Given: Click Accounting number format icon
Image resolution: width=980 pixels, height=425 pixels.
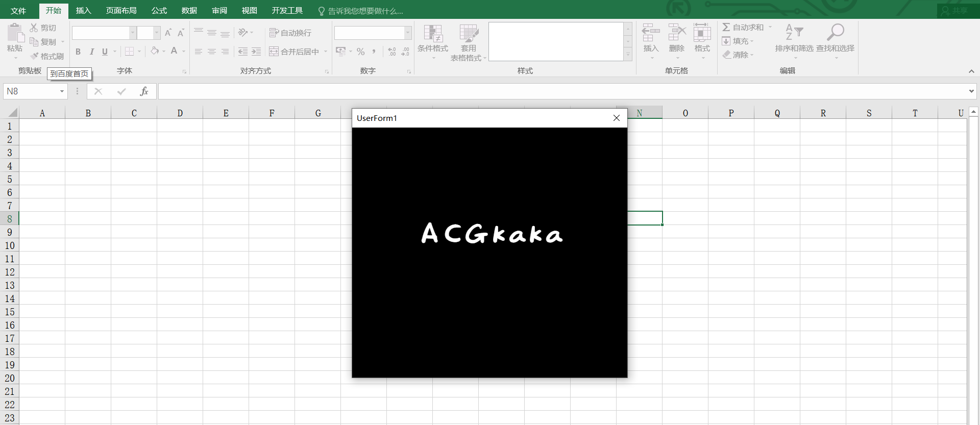Looking at the screenshot, I should tap(340, 51).
